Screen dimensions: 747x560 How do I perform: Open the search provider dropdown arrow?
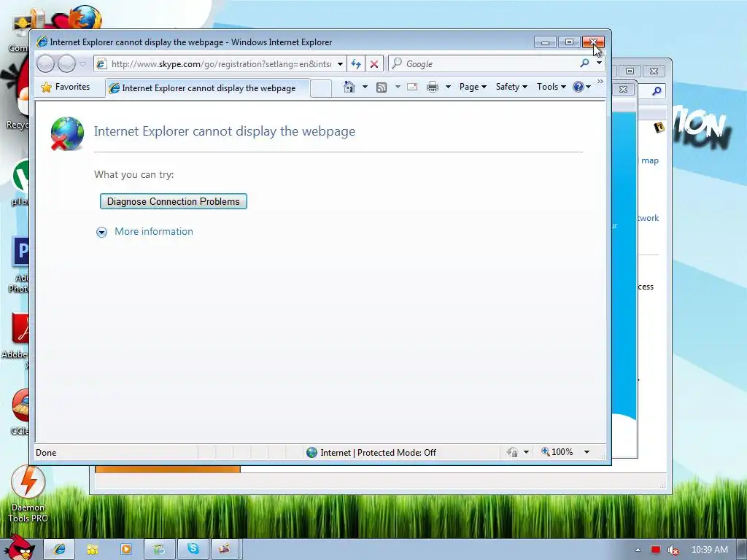599,63
